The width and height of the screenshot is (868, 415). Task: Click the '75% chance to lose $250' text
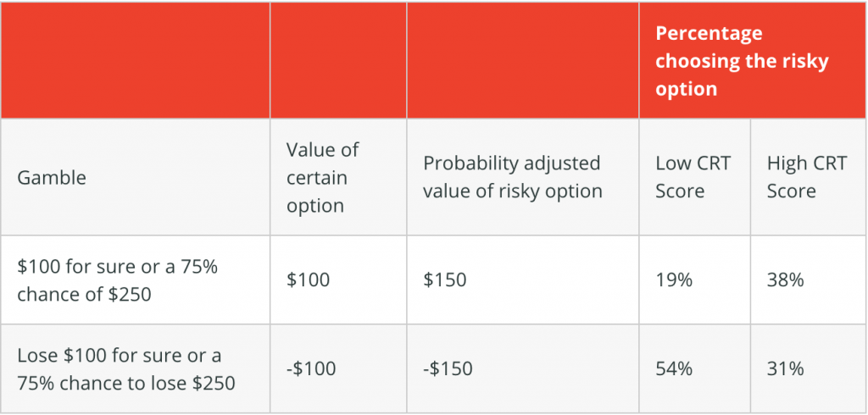pyautogui.click(x=126, y=383)
